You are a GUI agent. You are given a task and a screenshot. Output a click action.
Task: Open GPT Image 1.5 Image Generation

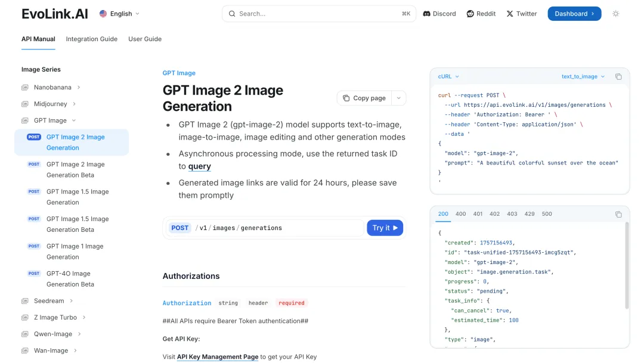pos(78,197)
